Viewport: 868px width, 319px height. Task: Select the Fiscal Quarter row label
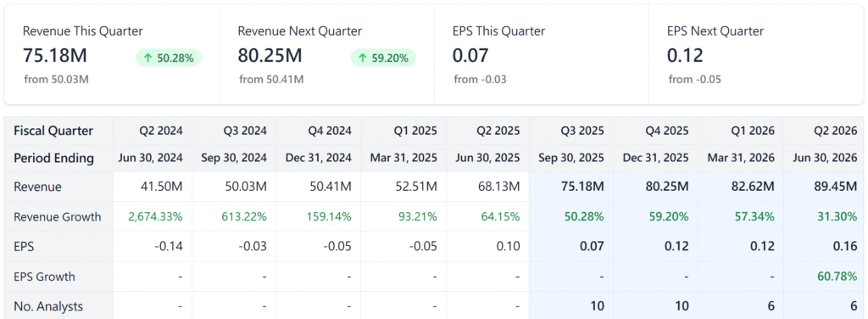coord(53,131)
